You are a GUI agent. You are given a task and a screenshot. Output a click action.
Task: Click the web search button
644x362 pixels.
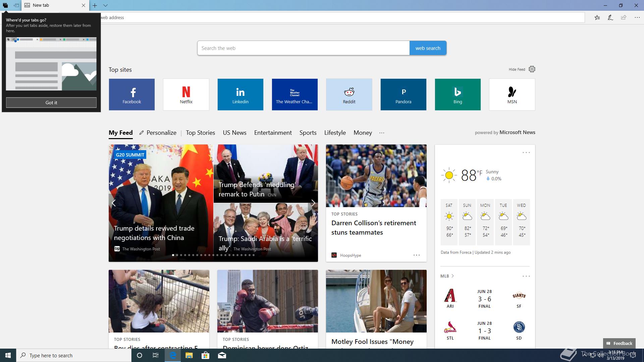[428, 48]
